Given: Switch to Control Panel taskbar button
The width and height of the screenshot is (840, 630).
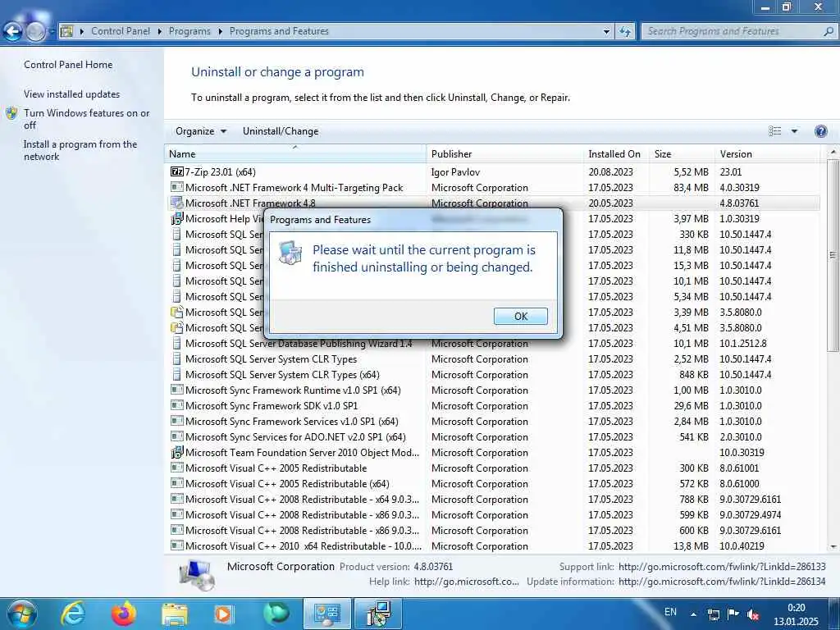Looking at the screenshot, I should pyautogui.click(x=327, y=614).
